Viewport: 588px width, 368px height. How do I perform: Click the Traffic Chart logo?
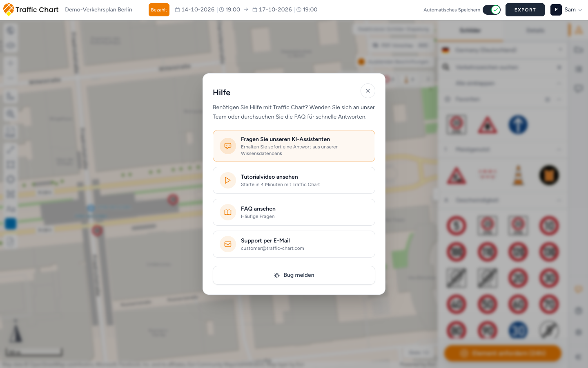(x=31, y=10)
